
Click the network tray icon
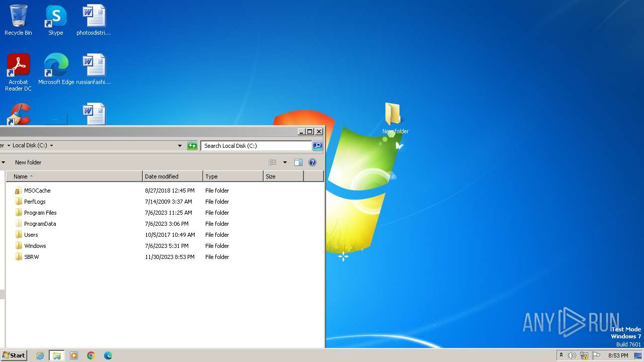(584, 355)
